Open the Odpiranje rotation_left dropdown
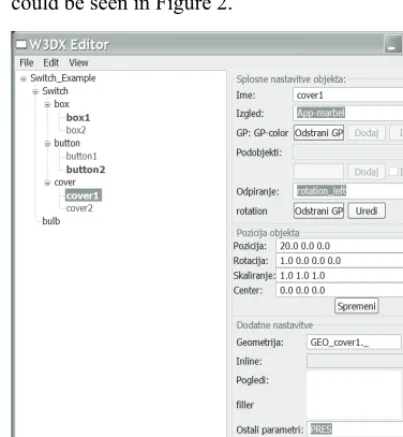The height and width of the screenshot is (437, 403). [348, 191]
